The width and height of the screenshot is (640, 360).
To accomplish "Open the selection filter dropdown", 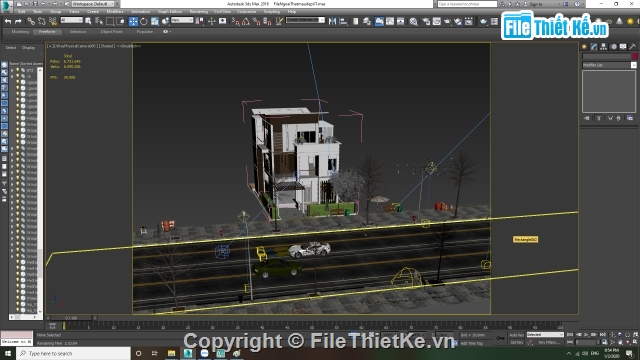I will 71,20.
